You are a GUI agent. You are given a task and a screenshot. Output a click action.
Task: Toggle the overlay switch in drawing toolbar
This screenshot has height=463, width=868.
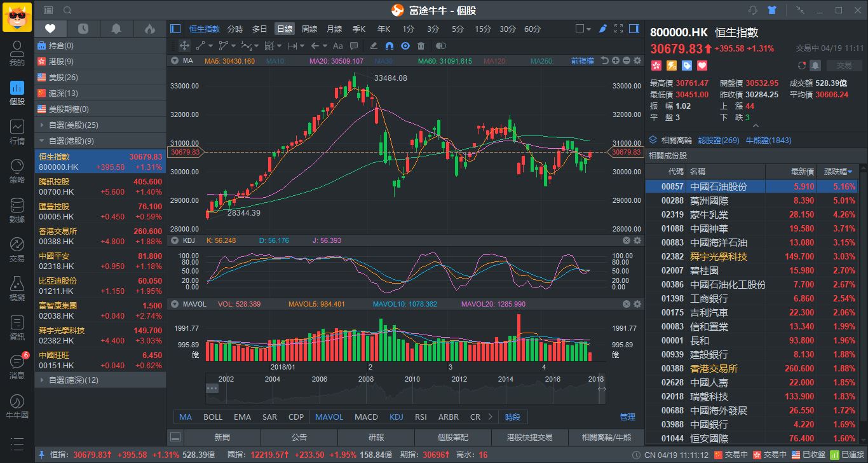click(441, 46)
